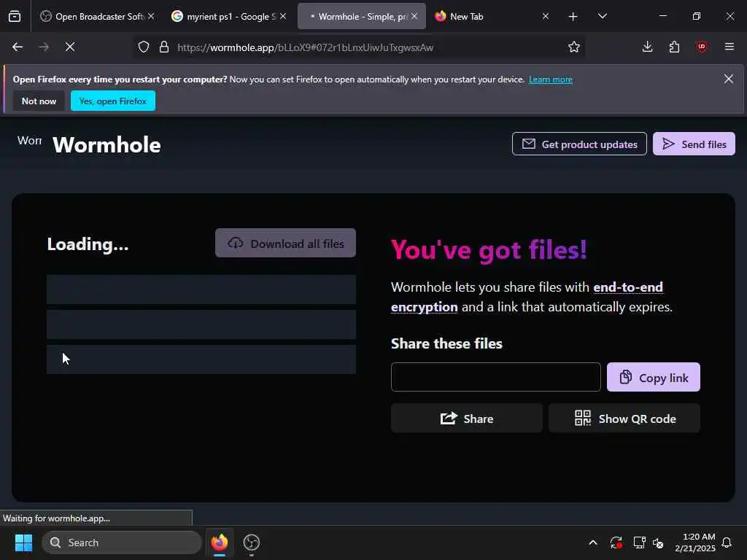The image size is (747, 560).
Task: Show QR code for files
Action: 624,418
